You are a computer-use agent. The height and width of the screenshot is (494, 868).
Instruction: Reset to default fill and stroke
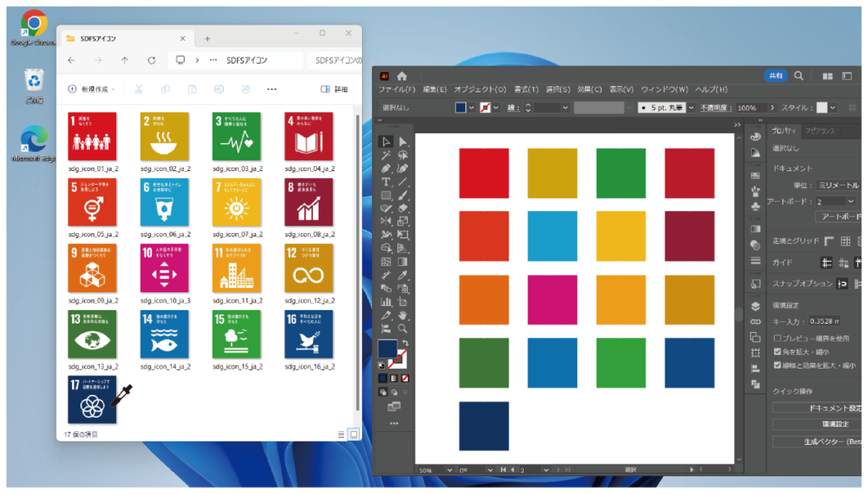pyautogui.click(x=381, y=365)
